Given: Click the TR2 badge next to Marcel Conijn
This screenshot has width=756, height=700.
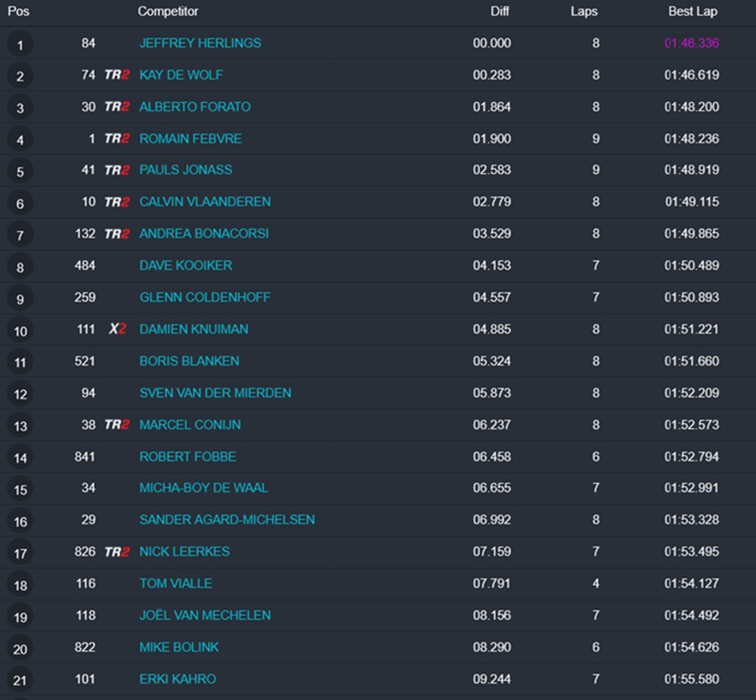Looking at the screenshot, I should [x=116, y=425].
